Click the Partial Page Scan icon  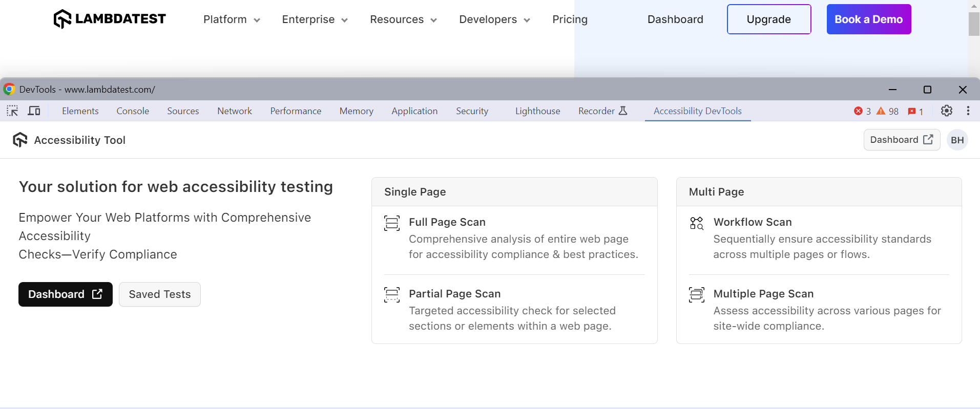[392, 295]
